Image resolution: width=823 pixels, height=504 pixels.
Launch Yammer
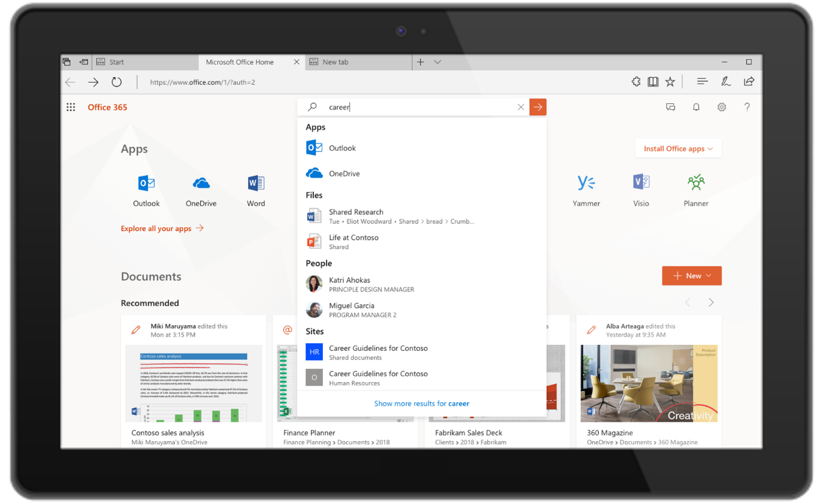586,189
